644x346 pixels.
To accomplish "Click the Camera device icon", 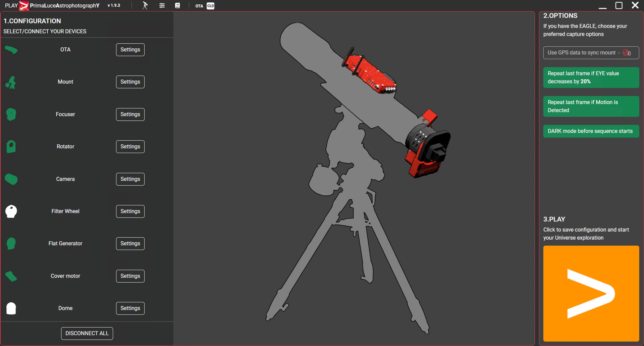I will point(11,179).
